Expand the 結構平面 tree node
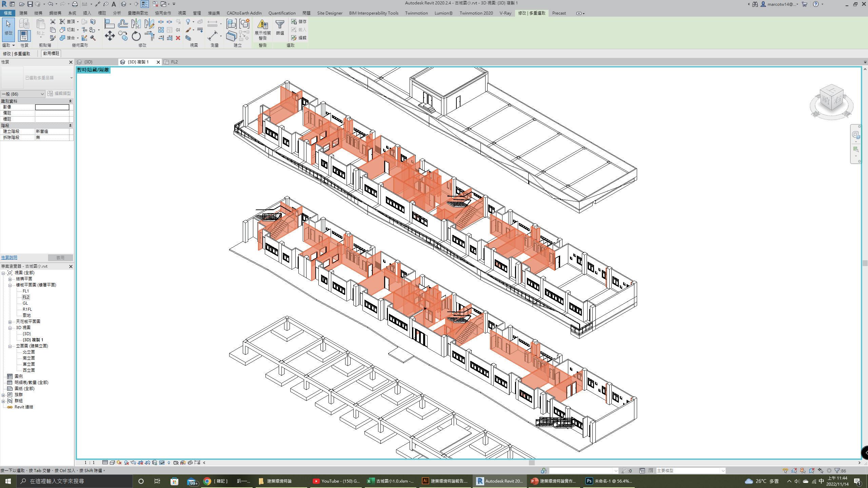The height and width of the screenshot is (488, 868). [10, 279]
